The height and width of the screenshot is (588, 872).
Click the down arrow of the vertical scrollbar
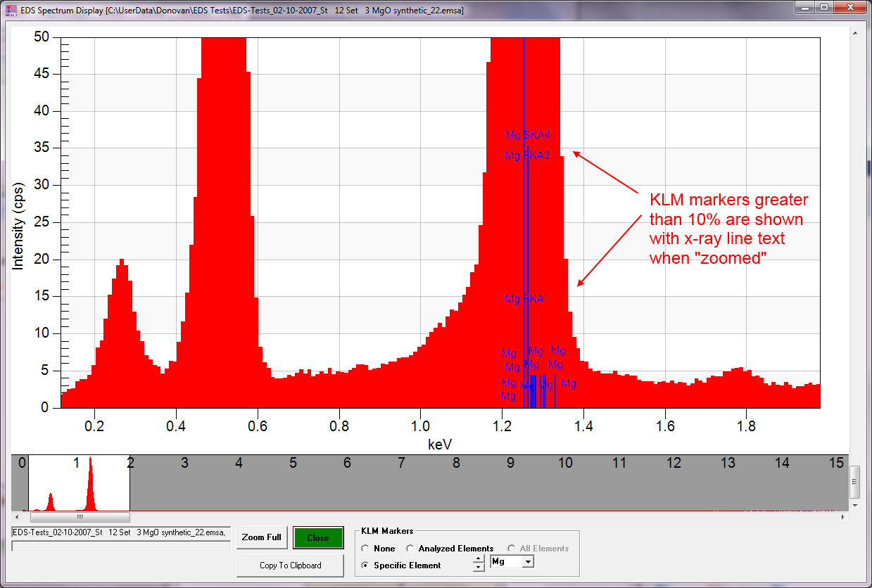854,505
